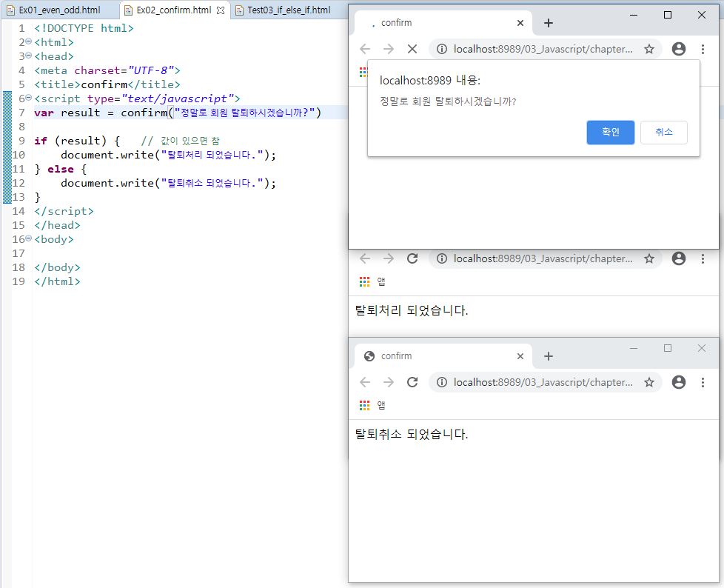Screen dimensions: 724x588
Task: View site info icon in the top browser
Action: 442,49
